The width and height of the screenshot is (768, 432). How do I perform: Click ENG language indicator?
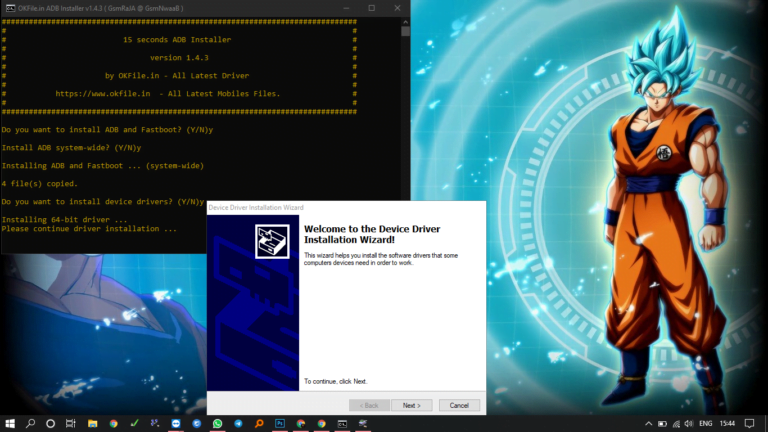[706, 423]
